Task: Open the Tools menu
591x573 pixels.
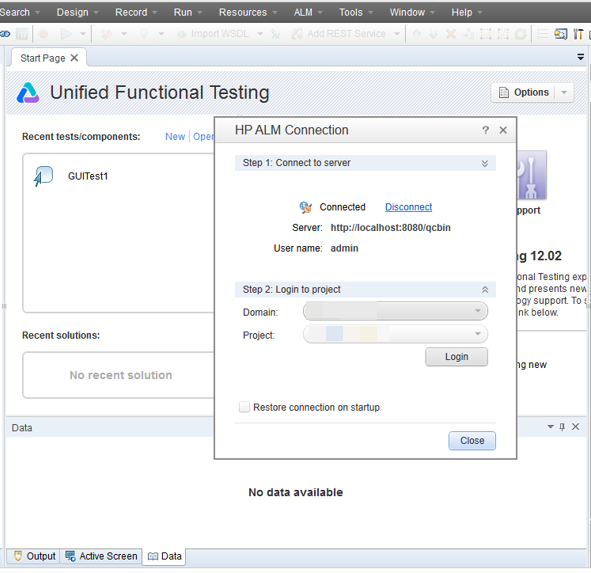Action: point(355,12)
